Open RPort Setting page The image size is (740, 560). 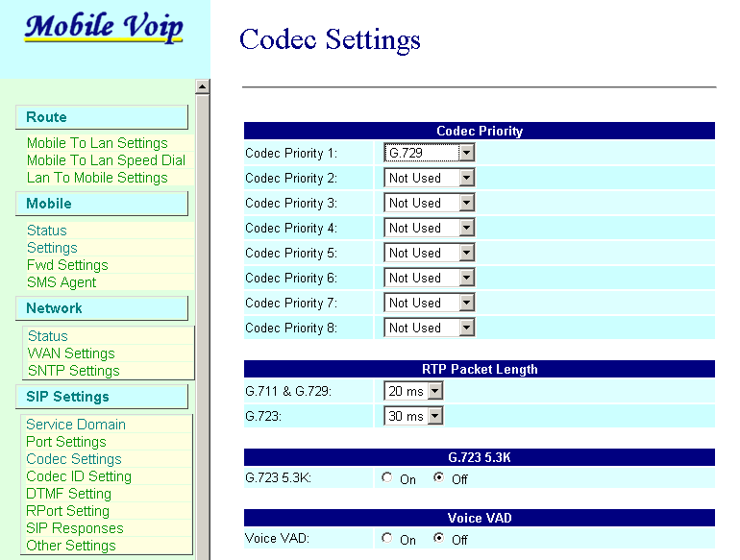click(68, 511)
